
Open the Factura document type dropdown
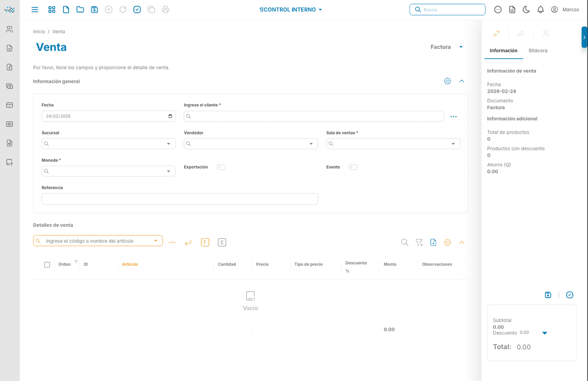[x=446, y=47]
